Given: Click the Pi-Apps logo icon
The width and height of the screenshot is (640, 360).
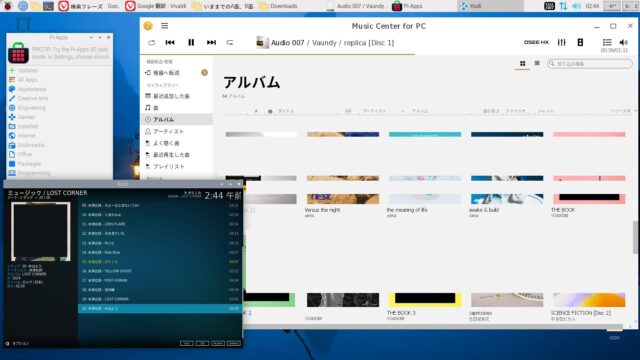Looking at the screenshot, I should tap(18, 53).
